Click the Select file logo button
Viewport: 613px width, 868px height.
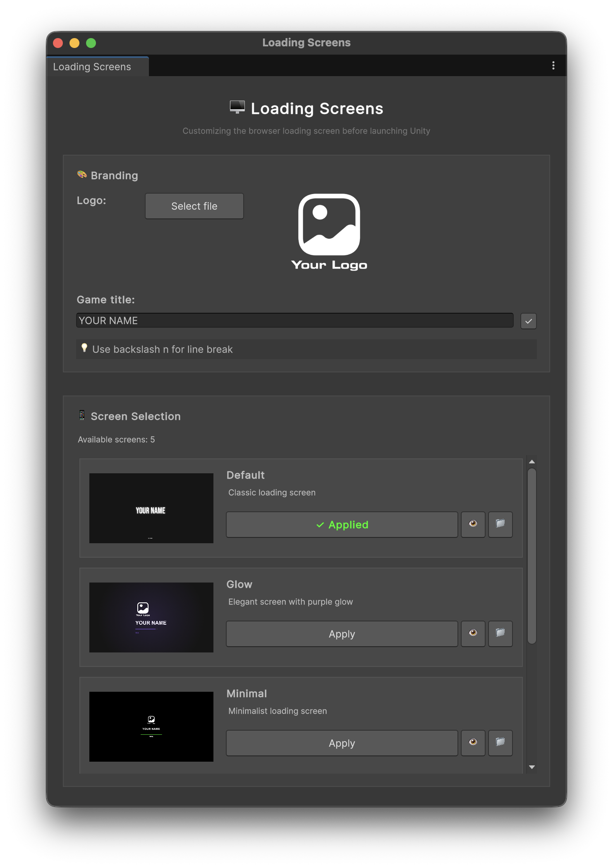coord(194,206)
